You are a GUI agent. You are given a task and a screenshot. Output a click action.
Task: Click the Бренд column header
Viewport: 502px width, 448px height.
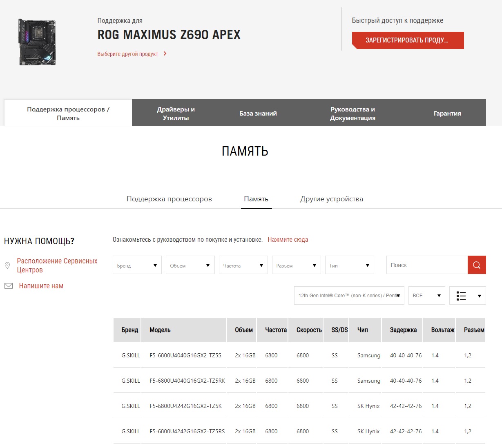(x=127, y=330)
